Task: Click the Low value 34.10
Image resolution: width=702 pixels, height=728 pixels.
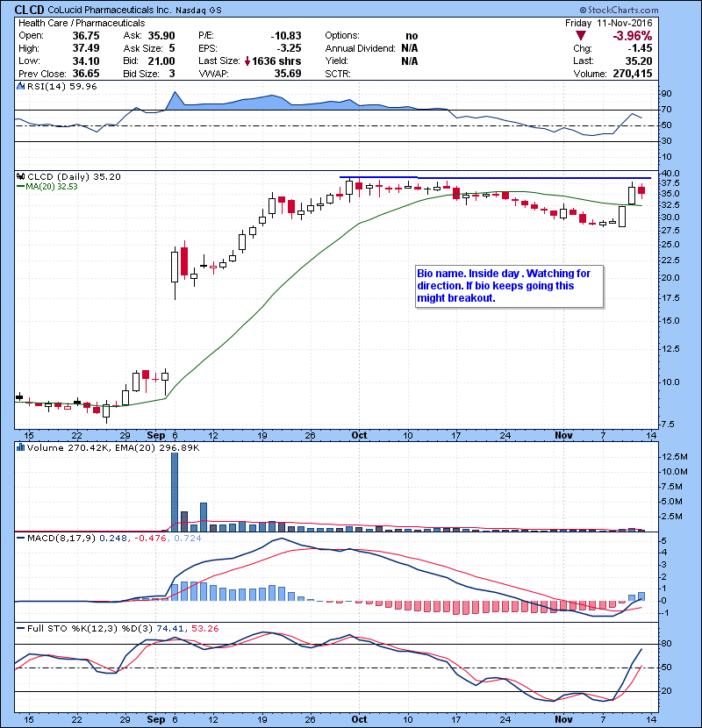Action: tap(86, 61)
